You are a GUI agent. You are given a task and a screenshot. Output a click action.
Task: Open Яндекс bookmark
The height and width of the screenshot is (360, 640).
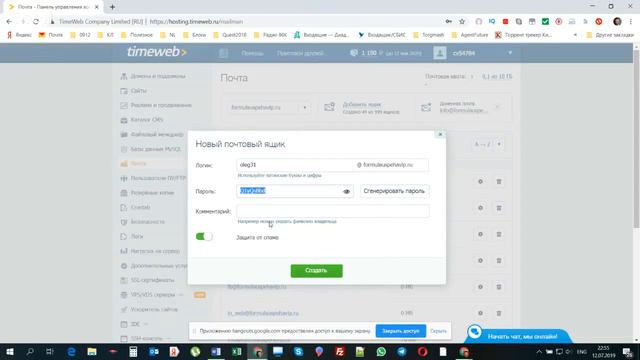pyautogui.click(x=20, y=35)
